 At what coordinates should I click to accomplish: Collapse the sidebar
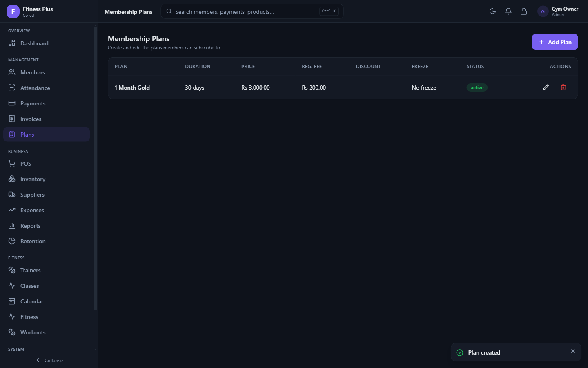click(x=49, y=360)
